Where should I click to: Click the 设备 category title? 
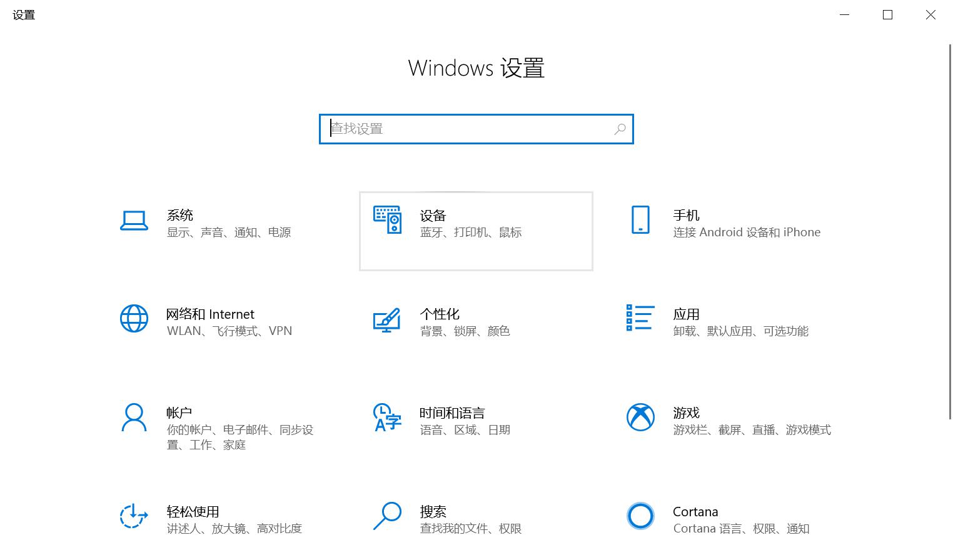[x=433, y=216]
